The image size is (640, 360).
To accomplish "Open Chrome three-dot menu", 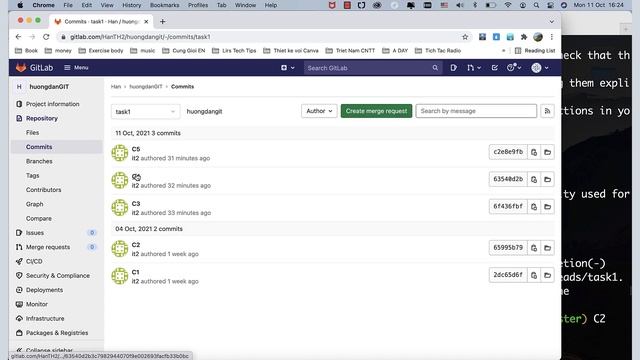I will 551,37.
